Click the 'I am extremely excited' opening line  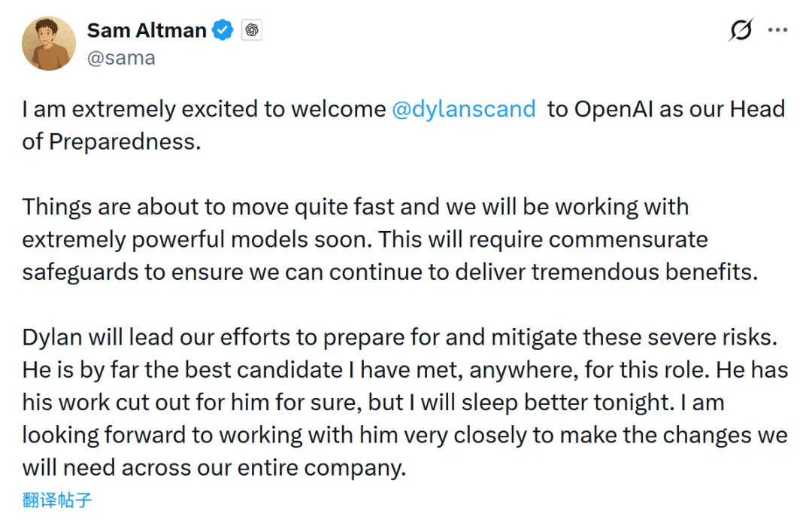204,109
